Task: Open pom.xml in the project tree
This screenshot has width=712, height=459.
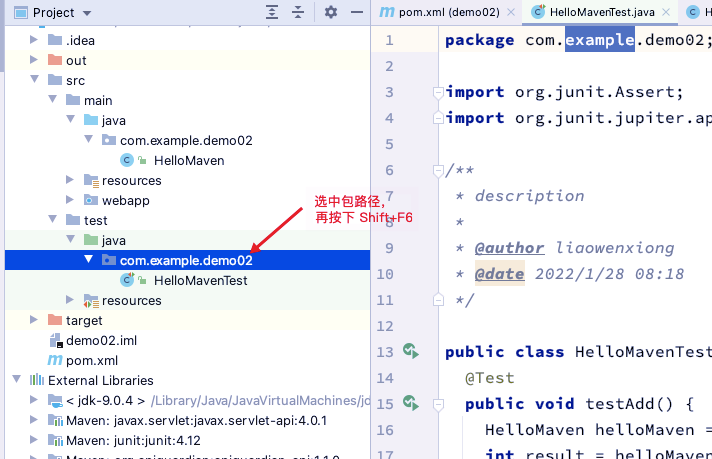Action: coord(92,360)
